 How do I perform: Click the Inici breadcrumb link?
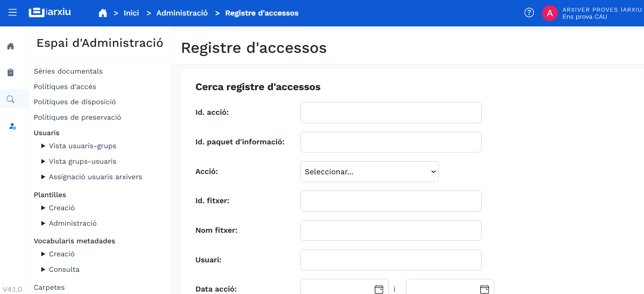click(131, 13)
